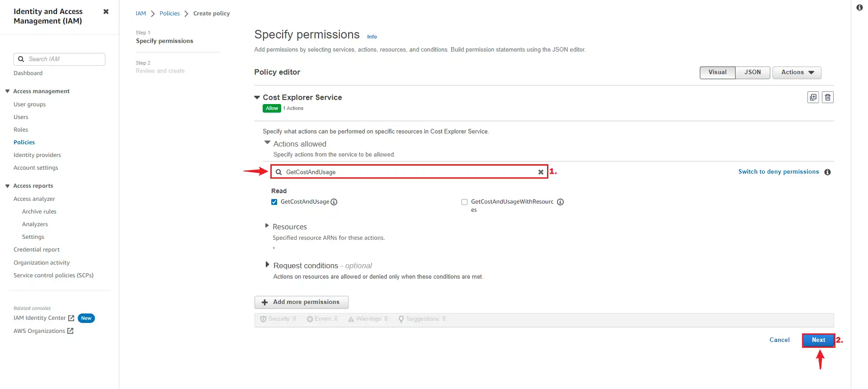
Task: Open Access analyzer
Action: coord(34,199)
